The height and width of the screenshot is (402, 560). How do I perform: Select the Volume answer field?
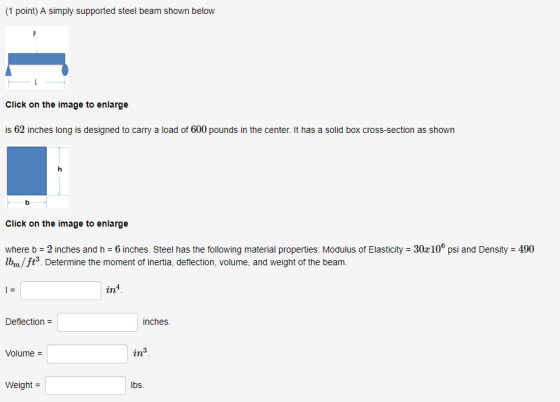(x=87, y=354)
